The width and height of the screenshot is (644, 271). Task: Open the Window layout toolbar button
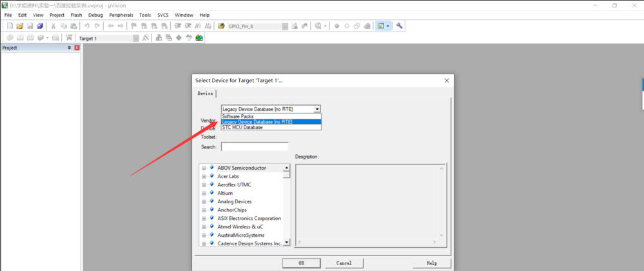tap(383, 26)
